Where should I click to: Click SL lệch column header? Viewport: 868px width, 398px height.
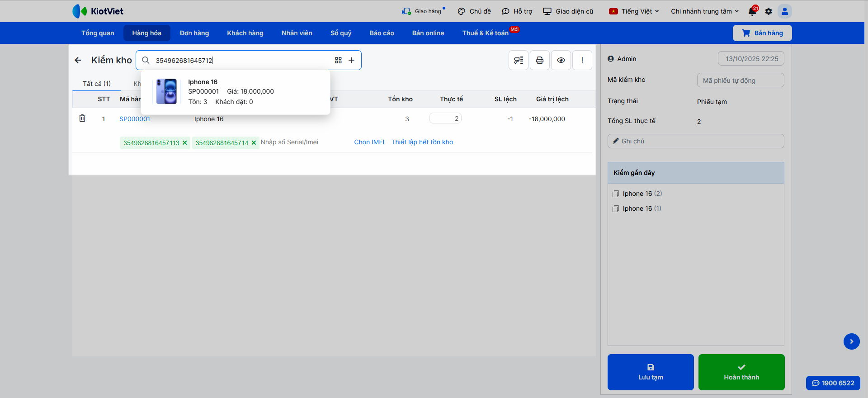click(505, 99)
